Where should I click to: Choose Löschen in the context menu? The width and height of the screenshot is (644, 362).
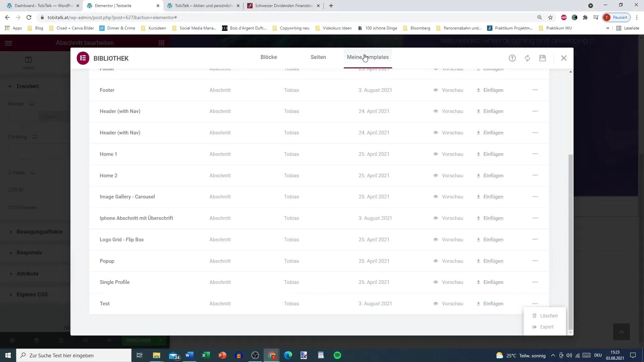[x=545, y=316]
